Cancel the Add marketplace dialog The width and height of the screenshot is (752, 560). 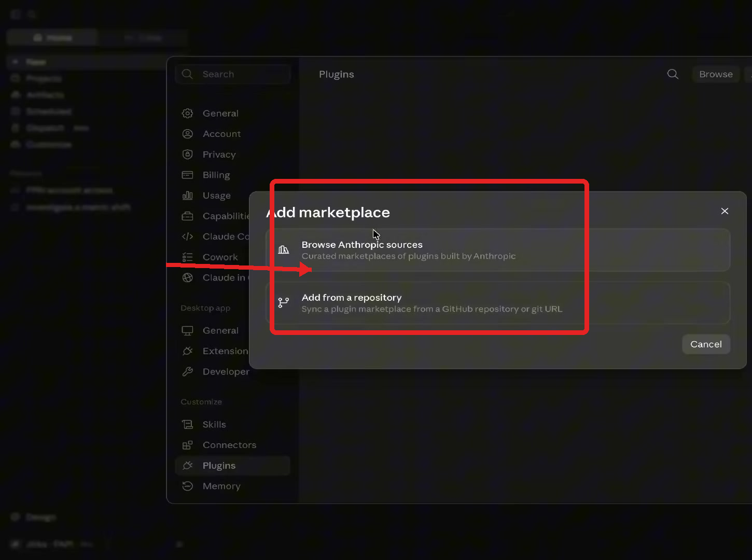click(x=706, y=344)
